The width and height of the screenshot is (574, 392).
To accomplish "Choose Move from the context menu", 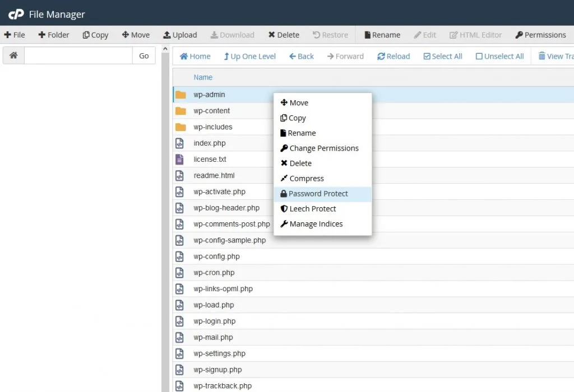I will click(322, 102).
